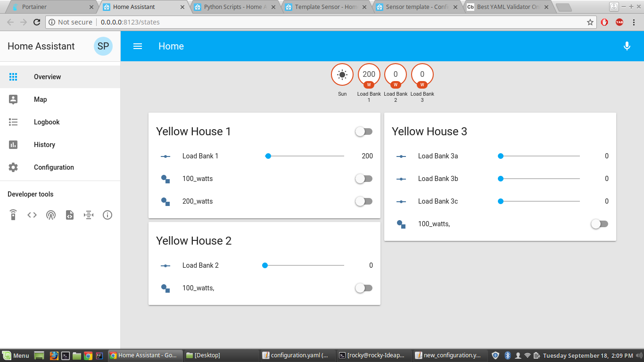This screenshot has width=644, height=362.
Task: Close the Portainer browser tab
Action: (91, 7)
